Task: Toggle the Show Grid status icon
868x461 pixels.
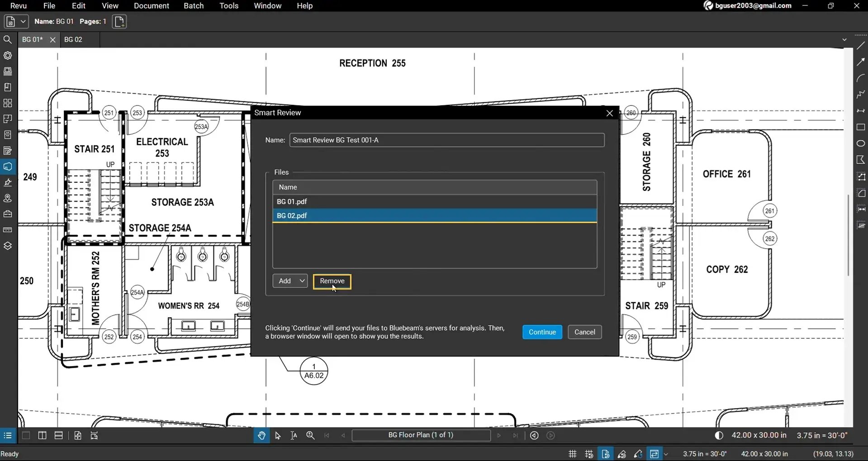Action: [573, 454]
